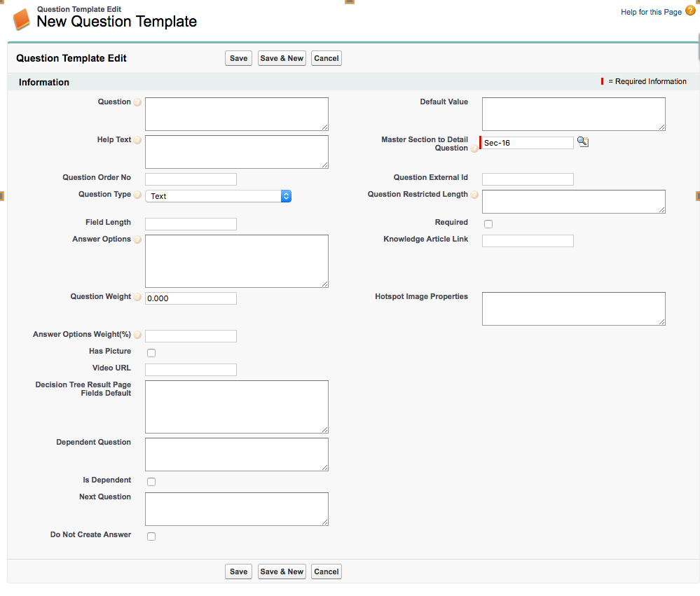The height and width of the screenshot is (596, 700).
Task: Click the orange help question mark icon
Action: [690, 11]
